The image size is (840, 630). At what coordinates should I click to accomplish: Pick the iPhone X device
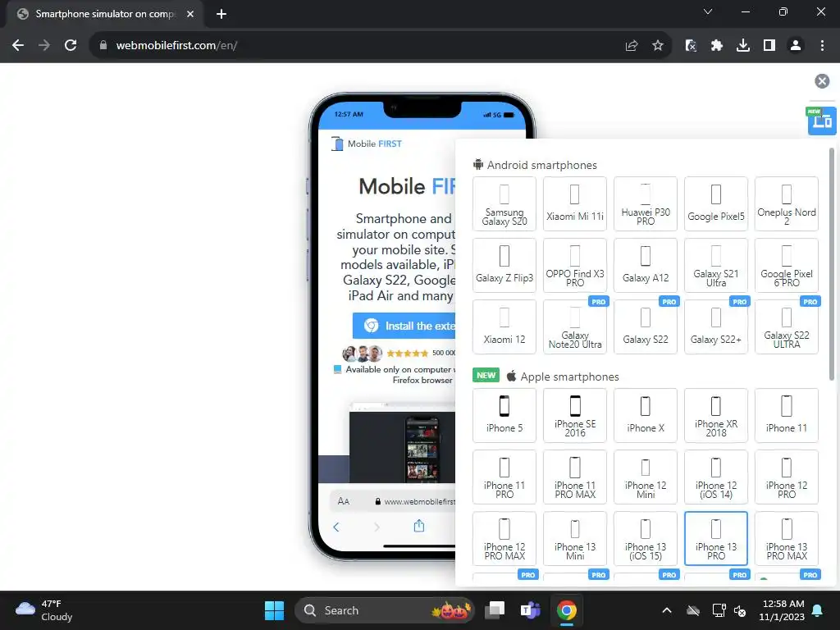tap(646, 416)
